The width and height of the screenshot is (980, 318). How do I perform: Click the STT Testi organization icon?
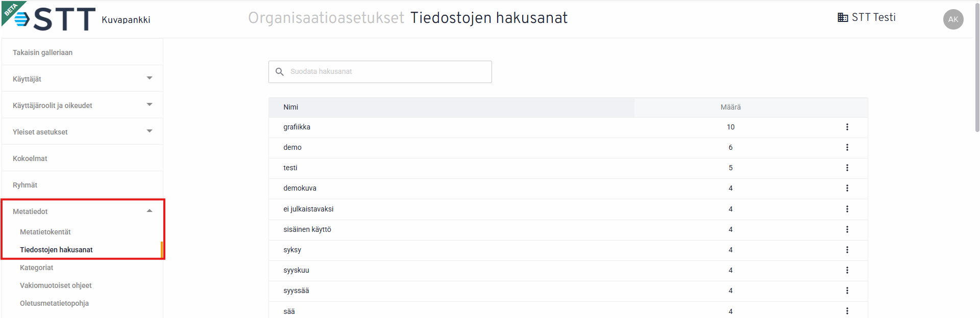[843, 17]
